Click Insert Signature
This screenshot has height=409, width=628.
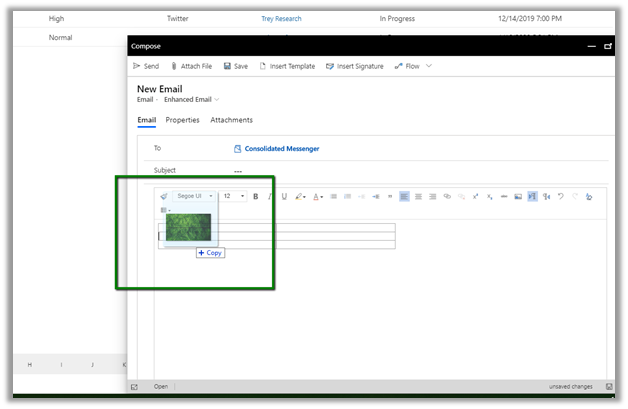354,66
